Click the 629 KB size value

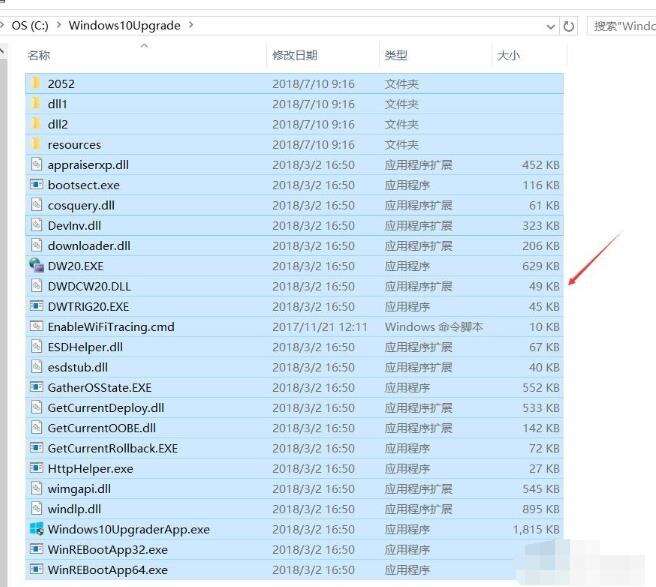point(541,266)
